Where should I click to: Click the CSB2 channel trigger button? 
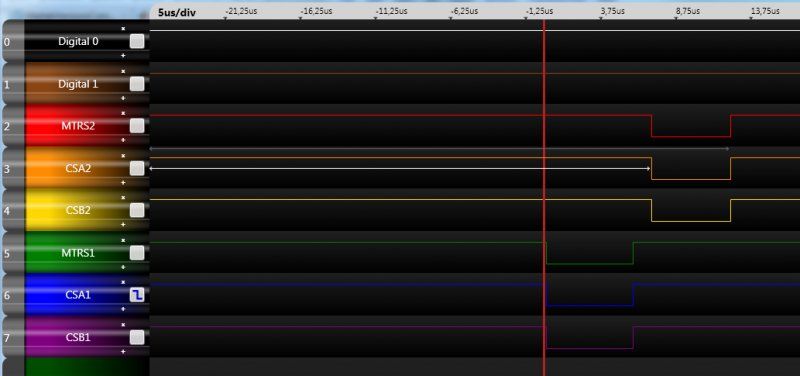[137, 210]
